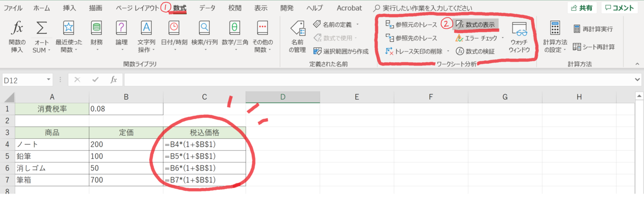Click the 共有 (Share) button
644x201 pixels.
pyautogui.click(x=582, y=8)
